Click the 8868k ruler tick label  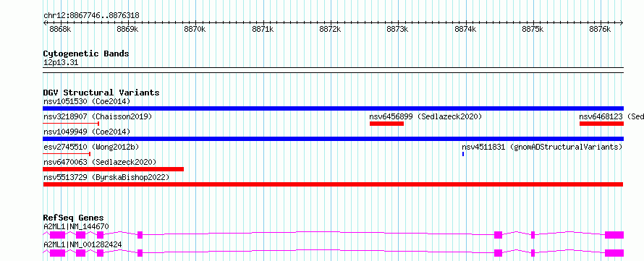60,30
